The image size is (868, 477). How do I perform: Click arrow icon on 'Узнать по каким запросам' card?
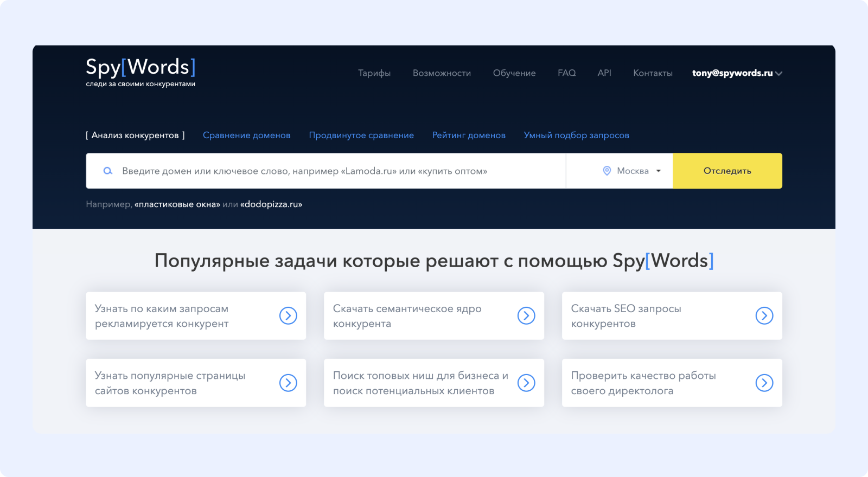coord(288,315)
